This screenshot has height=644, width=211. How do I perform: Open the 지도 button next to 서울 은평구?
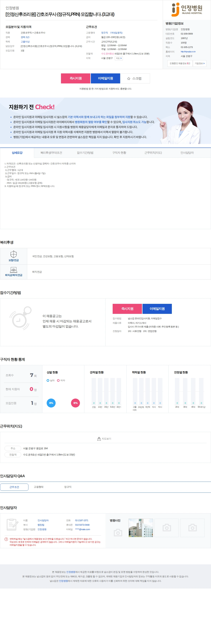[x=119, y=58]
